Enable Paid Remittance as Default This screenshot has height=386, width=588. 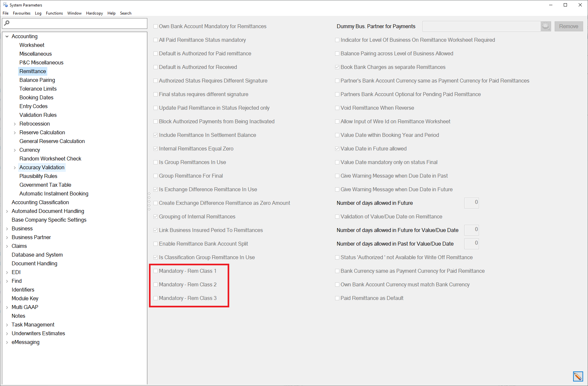pyautogui.click(x=337, y=298)
